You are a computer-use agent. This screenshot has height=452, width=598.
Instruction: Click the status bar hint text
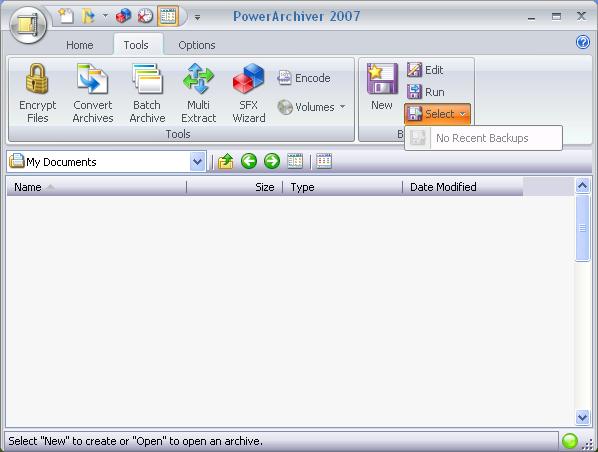click(135, 441)
